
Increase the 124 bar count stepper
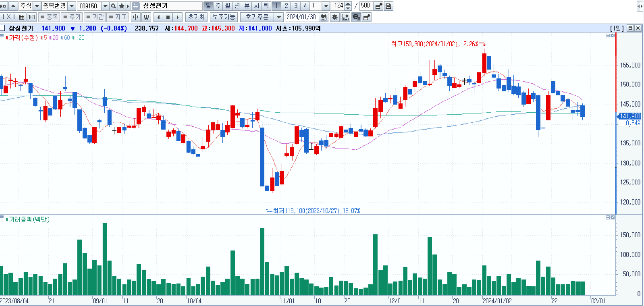[348, 4]
